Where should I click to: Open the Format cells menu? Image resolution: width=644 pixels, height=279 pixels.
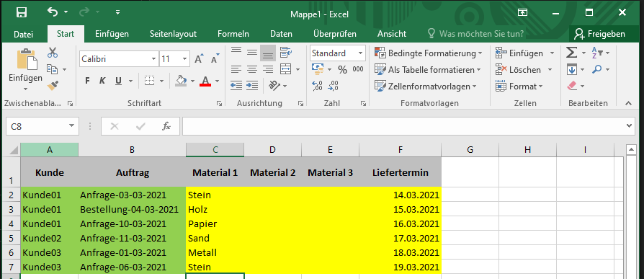coord(519,87)
